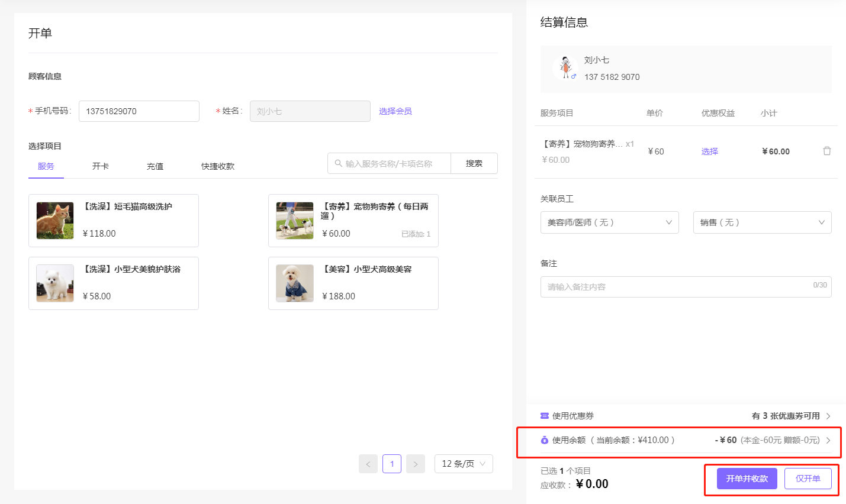Click the coupon ticket icon beside 使用优惠券
Screen dimensions: 846x504
pyautogui.click(x=545, y=416)
